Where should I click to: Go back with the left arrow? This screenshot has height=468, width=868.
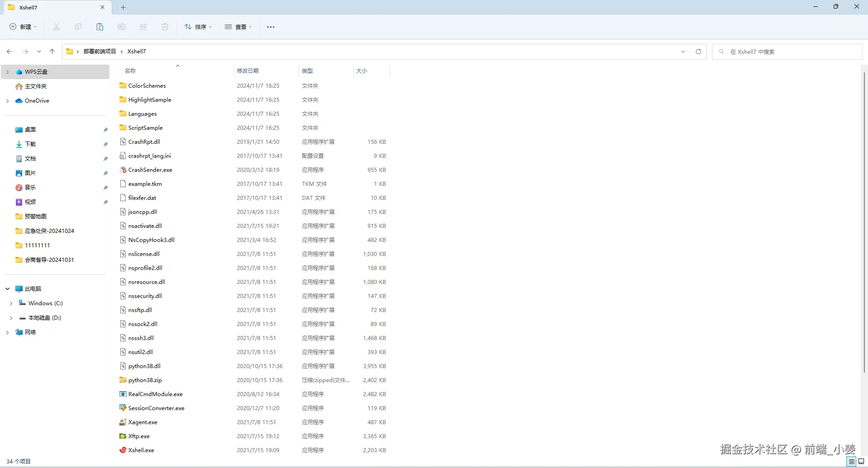[9, 52]
